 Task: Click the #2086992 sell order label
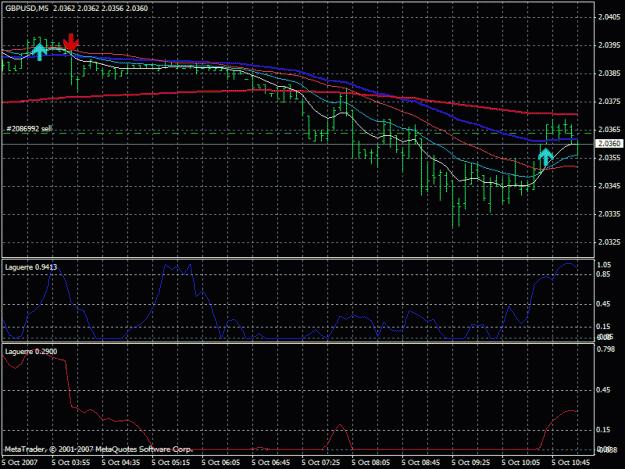point(29,129)
